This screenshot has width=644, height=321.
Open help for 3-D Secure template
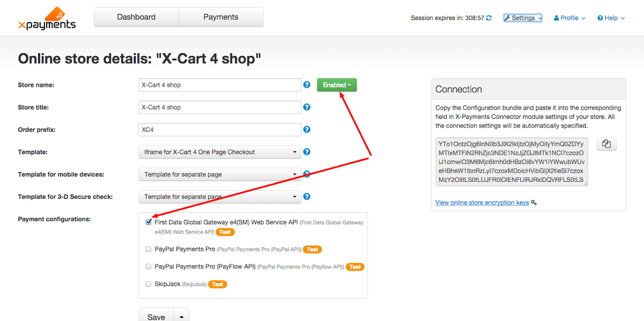[307, 196]
